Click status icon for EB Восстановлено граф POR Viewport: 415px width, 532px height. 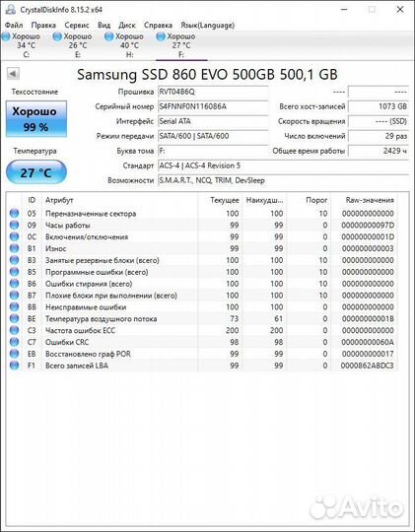pos(14,354)
